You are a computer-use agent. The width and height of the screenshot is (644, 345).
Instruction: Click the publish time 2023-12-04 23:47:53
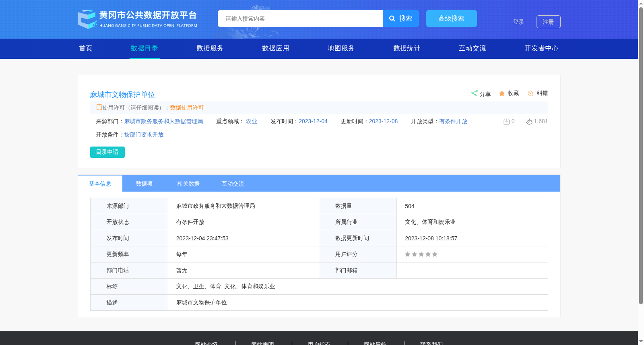tap(202, 238)
